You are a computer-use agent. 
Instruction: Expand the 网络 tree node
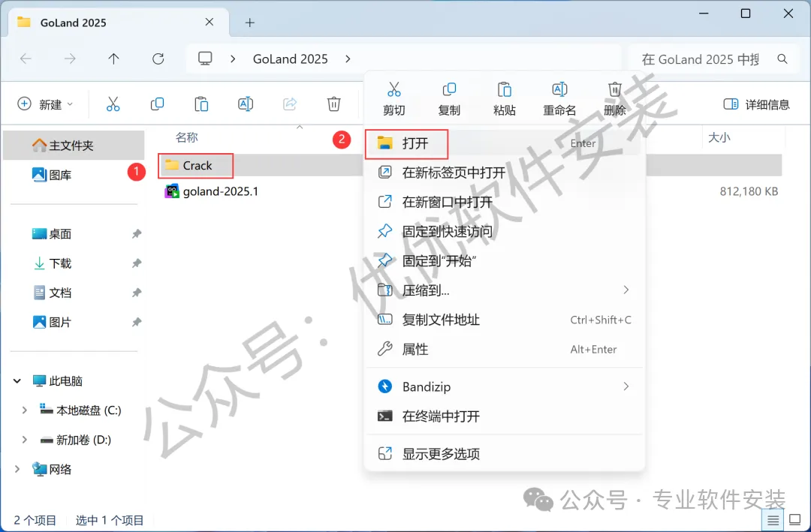tap(17, 469)
